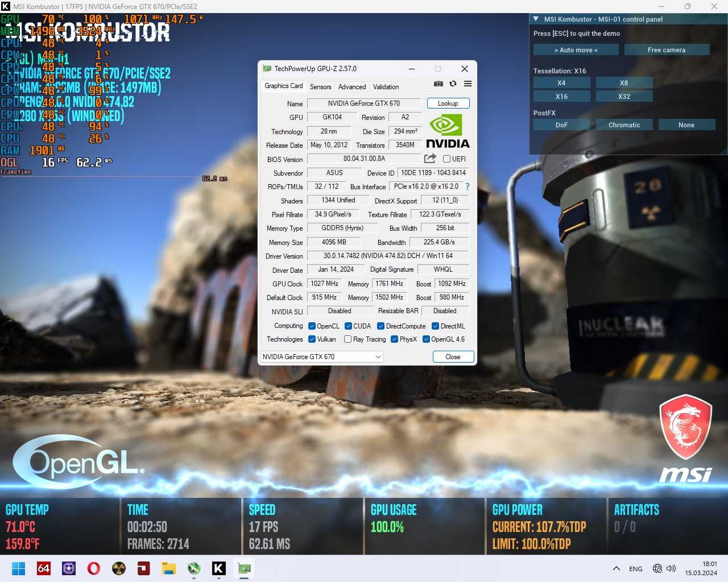728x582 pixels.
Task: Click the Digital Signature WHQL value
Action: tap(443, 269)
